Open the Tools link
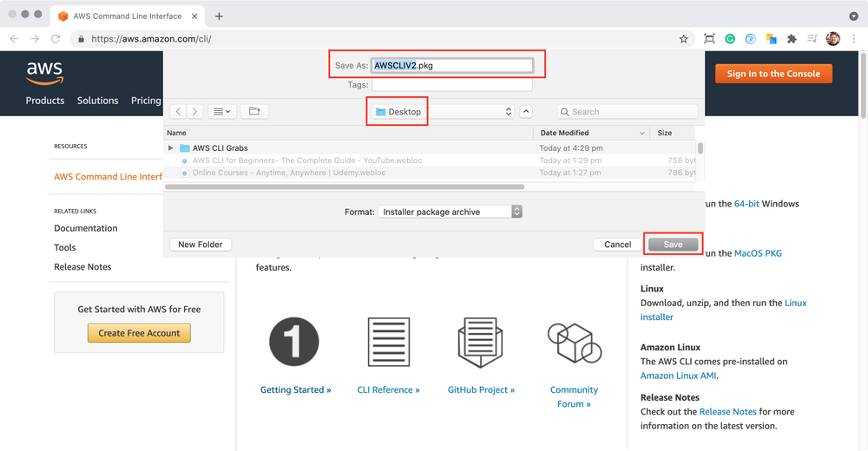The image size is (868, 451). [65, 247]
